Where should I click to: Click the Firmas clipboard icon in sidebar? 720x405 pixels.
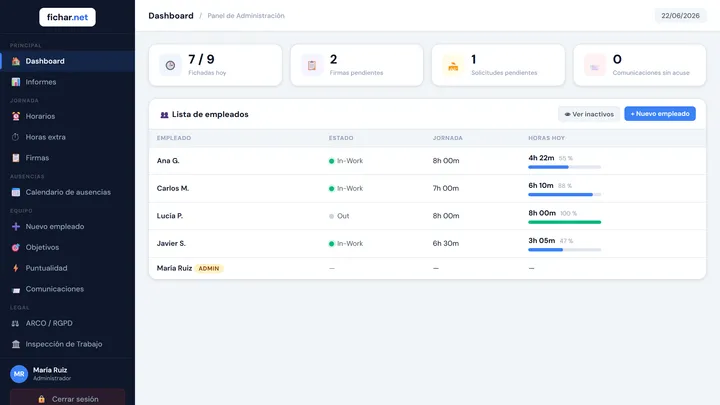(16, 158)
